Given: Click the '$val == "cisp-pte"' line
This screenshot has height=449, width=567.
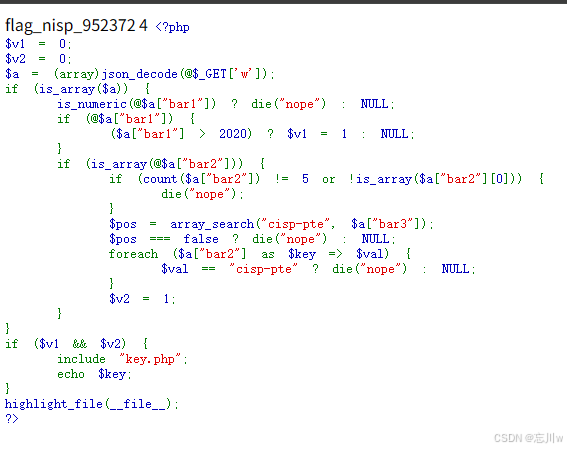Looking at the screenshot, I should coord(318,269).
